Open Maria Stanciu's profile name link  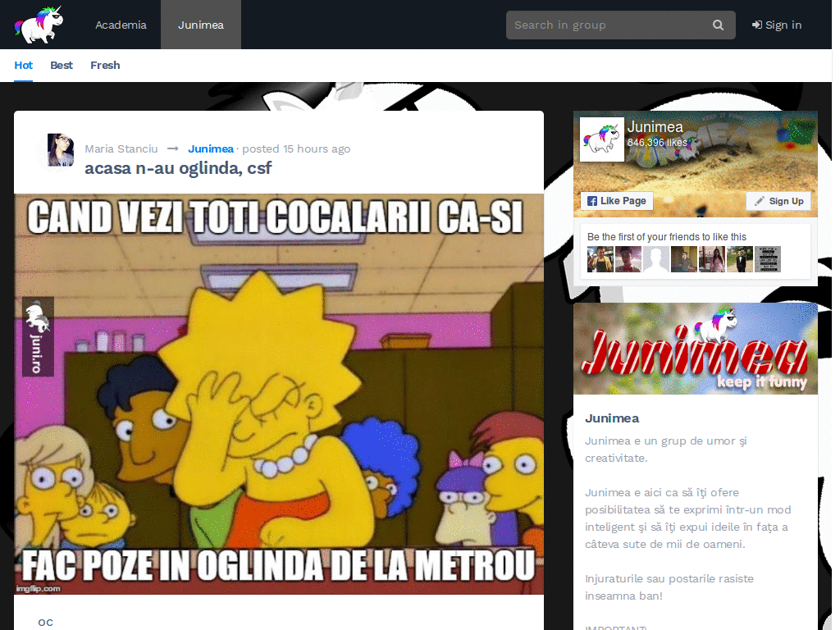(x=121, y=149)
